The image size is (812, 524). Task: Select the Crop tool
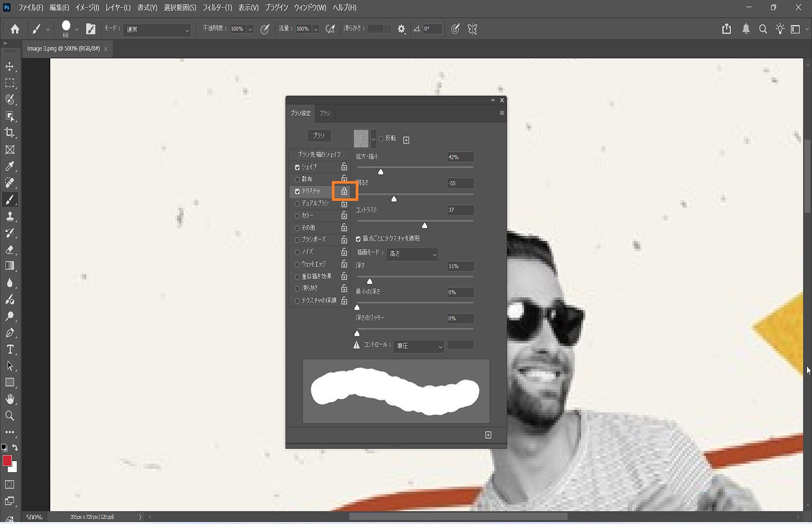click(10, 133)
